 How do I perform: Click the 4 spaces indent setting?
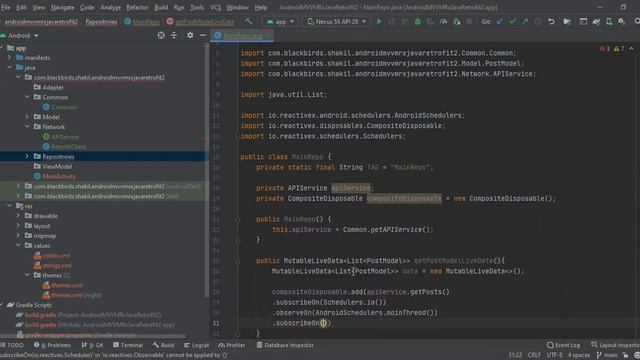pos(579,355)
